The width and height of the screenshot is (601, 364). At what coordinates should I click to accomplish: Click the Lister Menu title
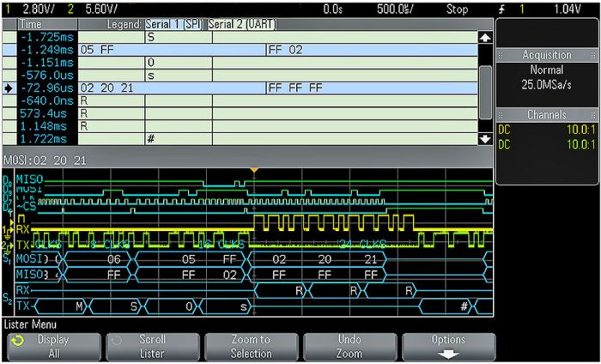[30, 325]
